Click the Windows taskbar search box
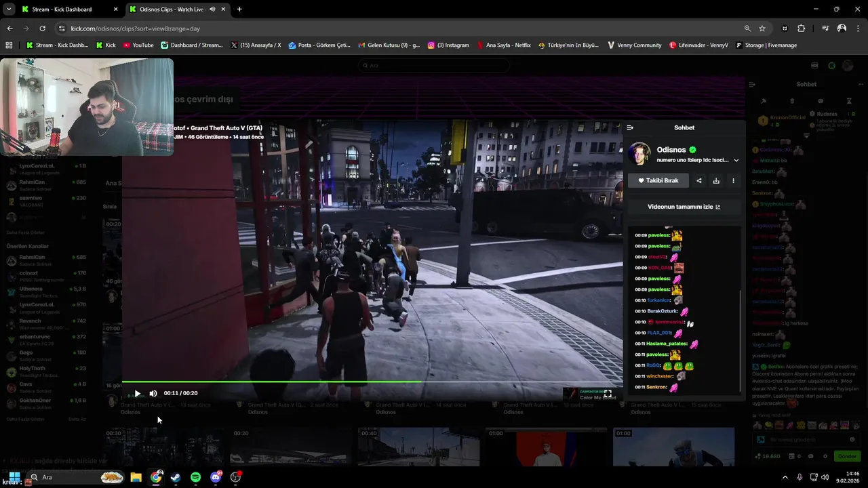This screenshot has width=868, height=488. [x=76, y=477]
